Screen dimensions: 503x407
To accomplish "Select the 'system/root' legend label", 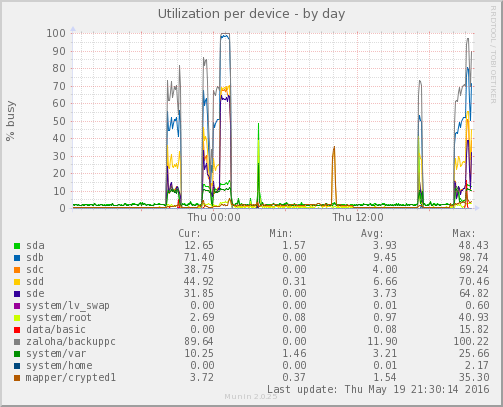I will [x=59, y=318].
